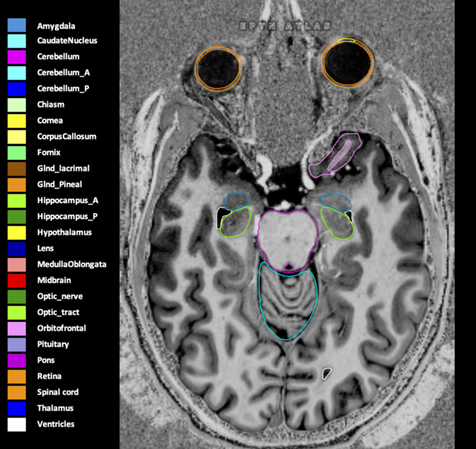Viewport: 476px width, 449px height.
Task: Click the Glnd_Pineal label
Action: pos(60,185)
